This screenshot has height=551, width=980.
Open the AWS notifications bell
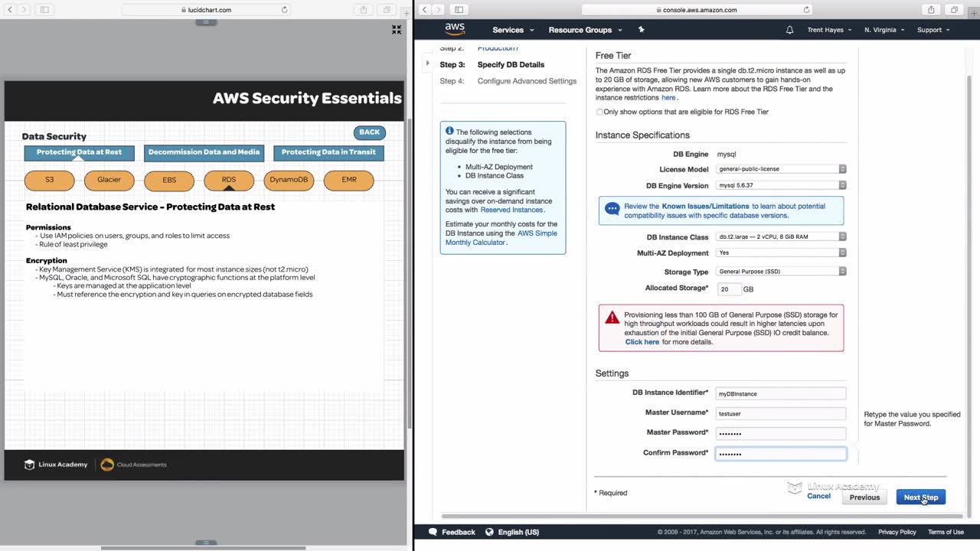coord(789,30)
